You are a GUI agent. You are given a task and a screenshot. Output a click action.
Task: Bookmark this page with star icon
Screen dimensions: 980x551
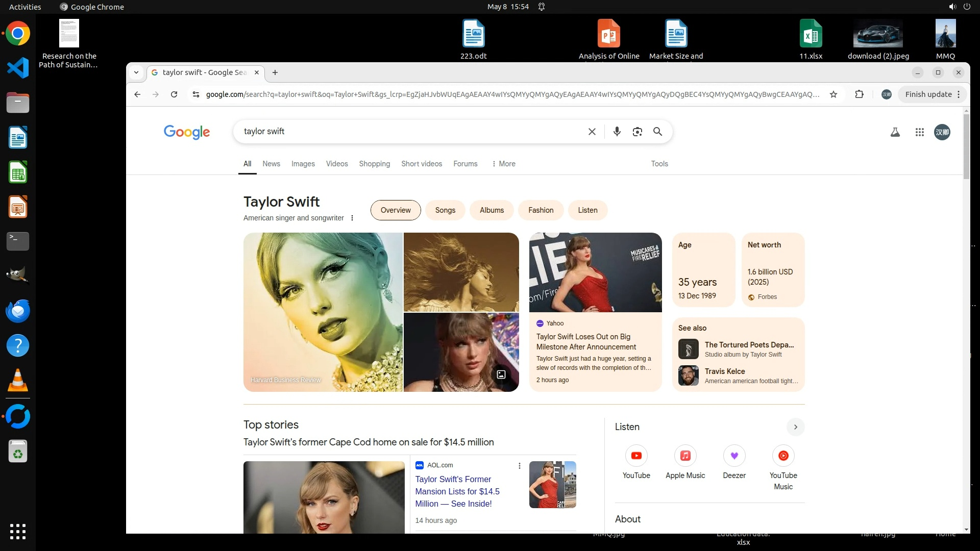pyautogui.click(x=834, y=94)
